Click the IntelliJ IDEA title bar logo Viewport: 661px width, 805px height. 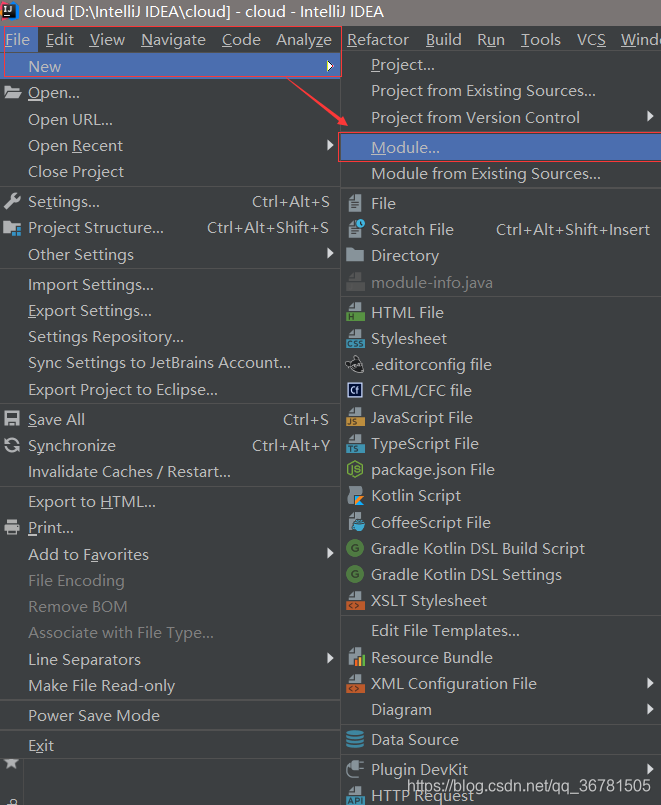point(10,11)
